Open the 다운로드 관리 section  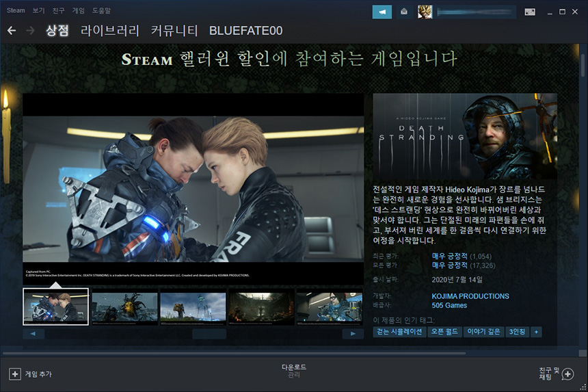pyautogui.click(x=293, y=371)
